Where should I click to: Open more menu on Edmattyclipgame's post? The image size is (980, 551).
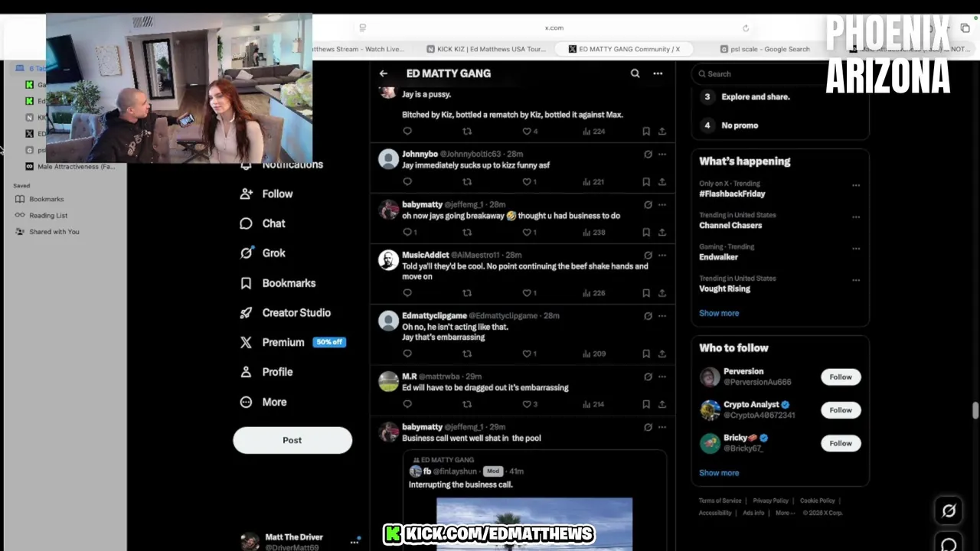[662, 315]
